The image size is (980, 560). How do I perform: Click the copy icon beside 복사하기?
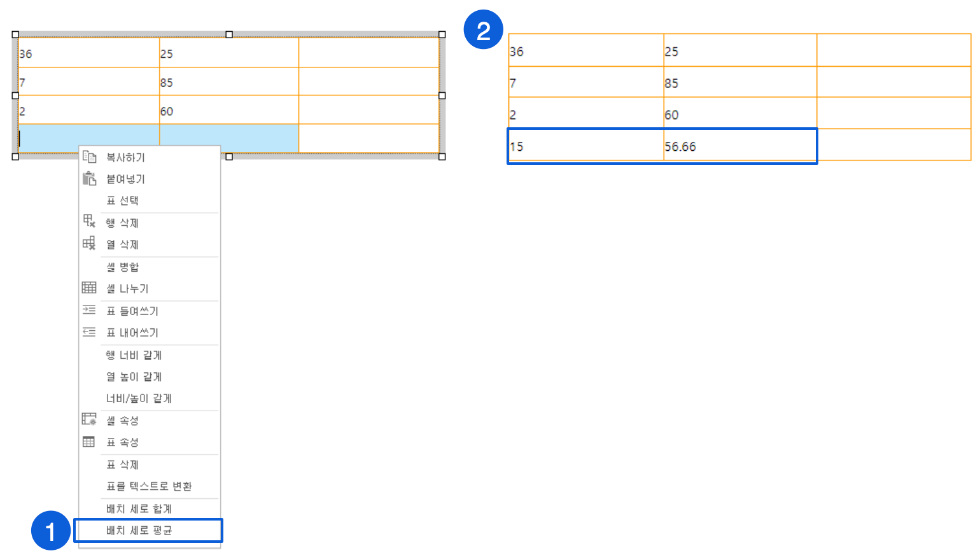coord(89,157)
